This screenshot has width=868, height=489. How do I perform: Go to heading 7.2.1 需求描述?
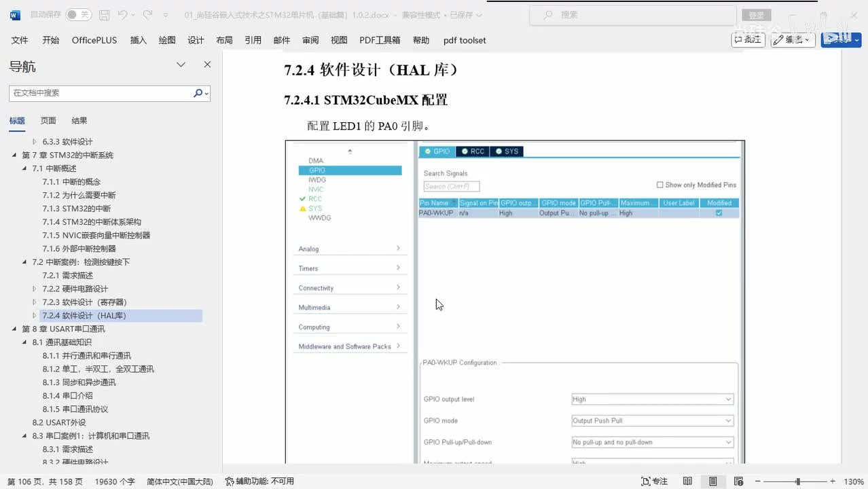(x=67, y=276)
